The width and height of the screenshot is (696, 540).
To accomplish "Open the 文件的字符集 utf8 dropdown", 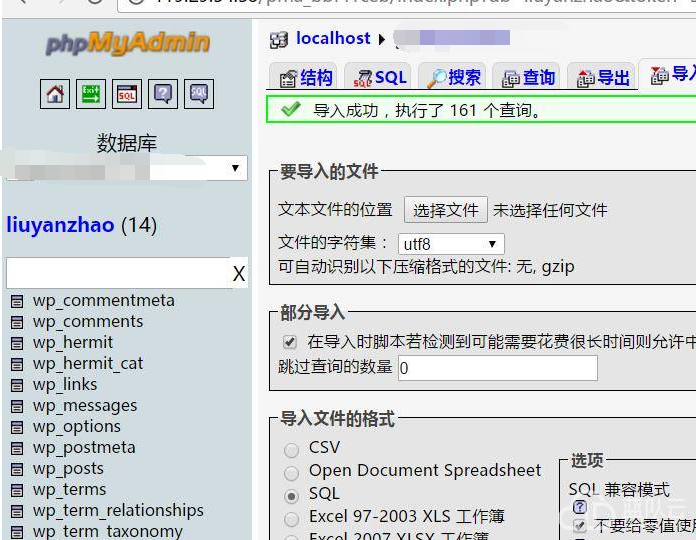I will click(x=451, y=244).
